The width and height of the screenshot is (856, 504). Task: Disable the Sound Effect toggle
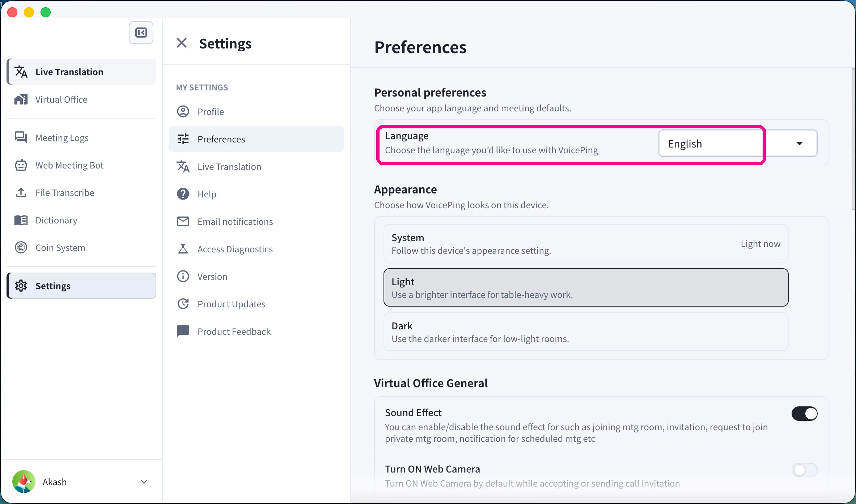804,414
